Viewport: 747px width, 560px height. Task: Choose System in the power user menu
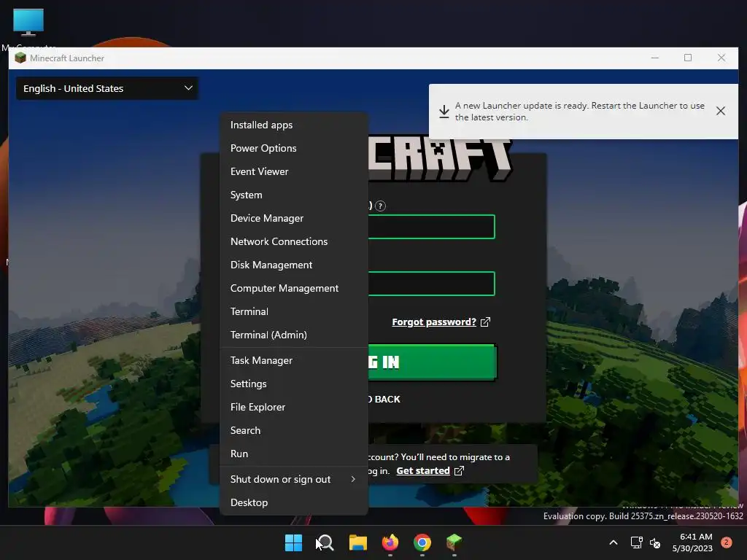tap(293, 195)
